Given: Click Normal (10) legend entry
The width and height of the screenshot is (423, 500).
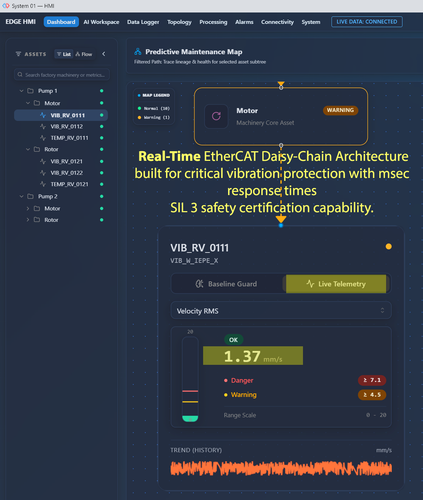Looking at the screenshot, I should pos(154,108).
